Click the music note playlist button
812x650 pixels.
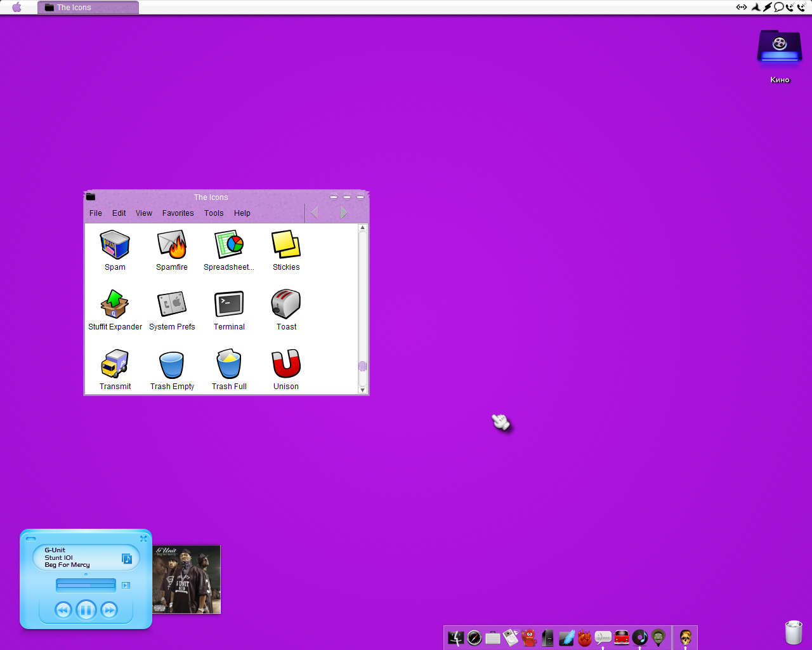pyautogui.click(x=127, y=559)
